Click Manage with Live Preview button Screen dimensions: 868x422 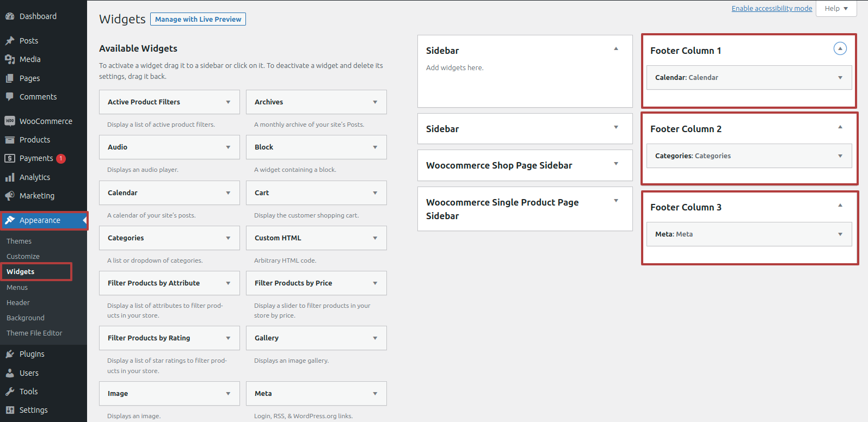[x=198, y=19]
